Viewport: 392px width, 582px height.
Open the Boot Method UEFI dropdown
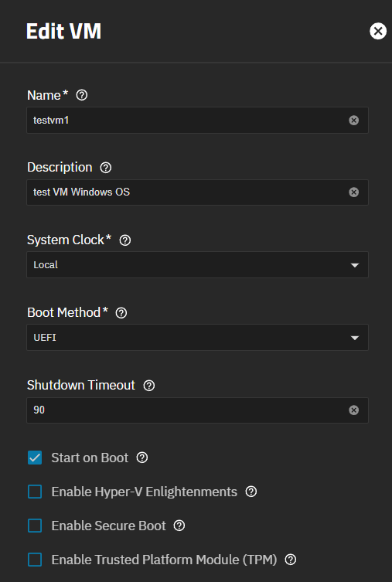(197, 338)
